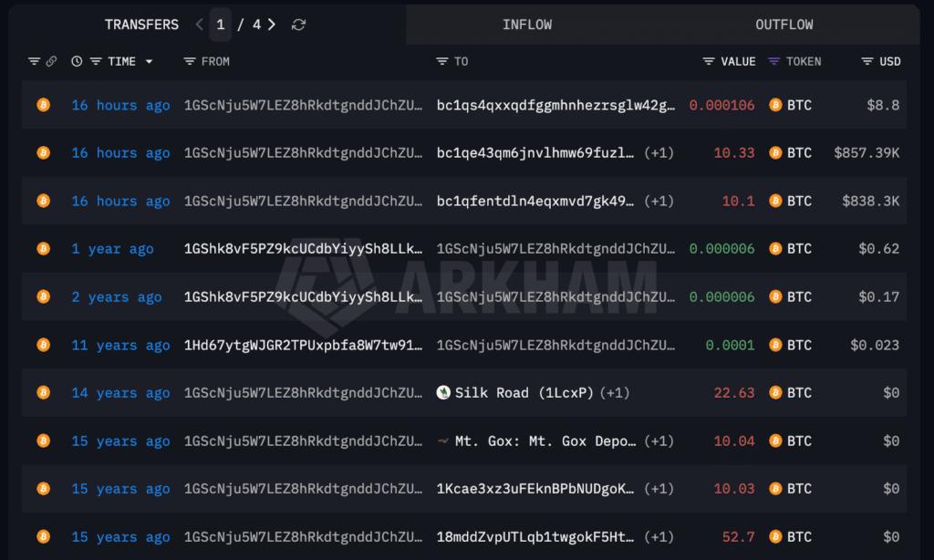Click Bitcoin chain icon in the $857.39K row
The height and width of the screenshot is (560, 934).
[x=44, y=153]
